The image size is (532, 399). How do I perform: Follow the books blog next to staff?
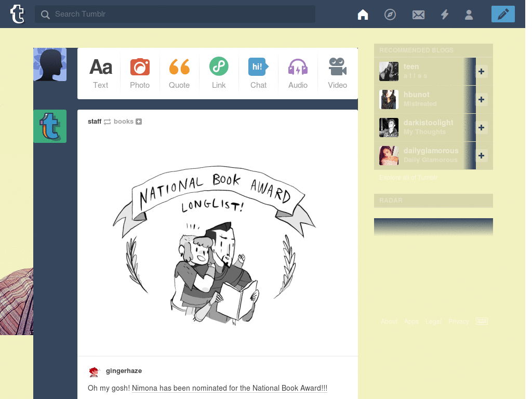click(x=138, y=121)
